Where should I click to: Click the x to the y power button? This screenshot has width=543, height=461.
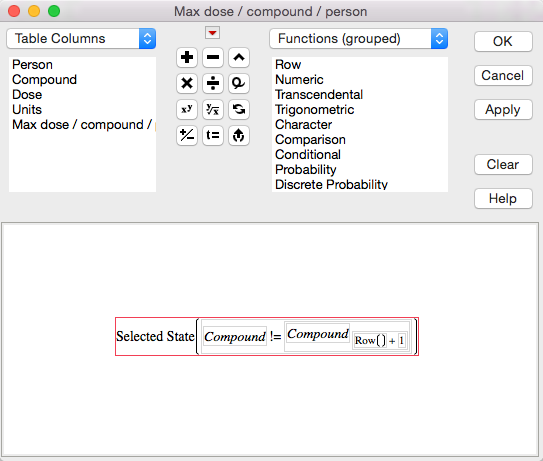tap(187, 109)
